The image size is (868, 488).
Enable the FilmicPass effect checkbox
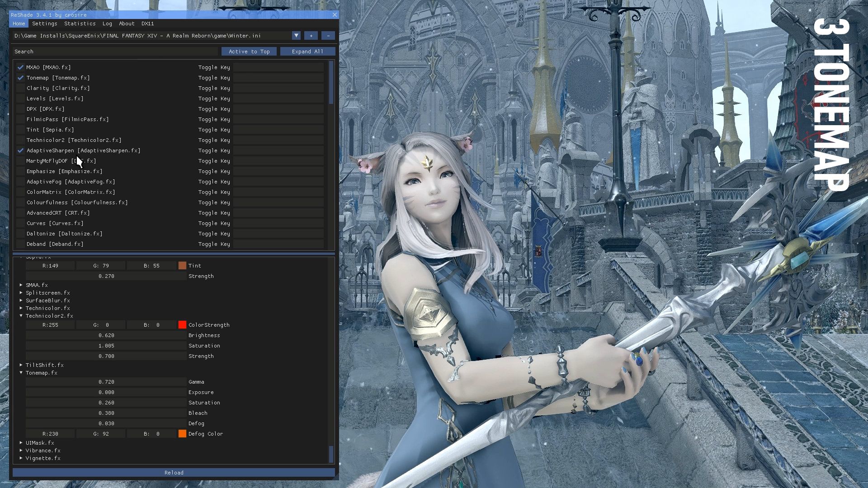click(x=20, y=119)
